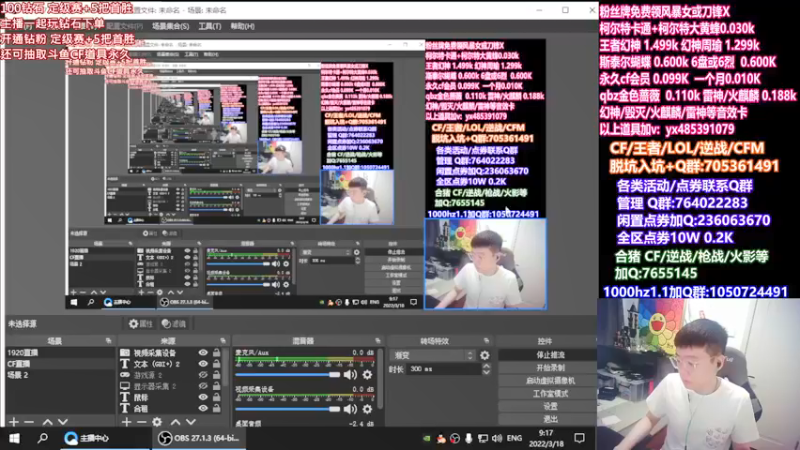Remove selected scene with minus icon

(x=29, y=422)
